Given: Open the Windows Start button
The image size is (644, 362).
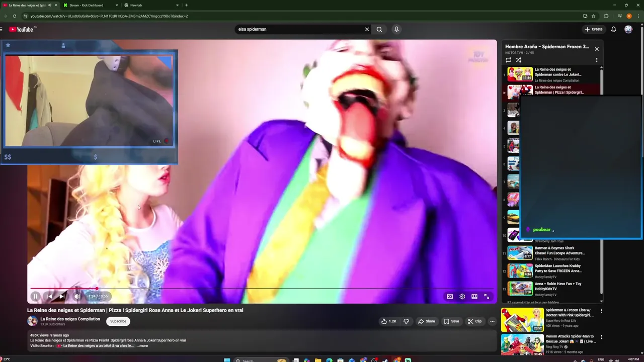Looking at the screenshot, I should [227, 360].
